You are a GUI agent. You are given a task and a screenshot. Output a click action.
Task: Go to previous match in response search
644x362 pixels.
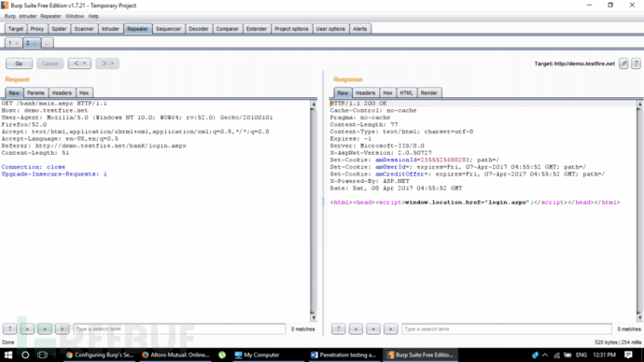(356, 328)
